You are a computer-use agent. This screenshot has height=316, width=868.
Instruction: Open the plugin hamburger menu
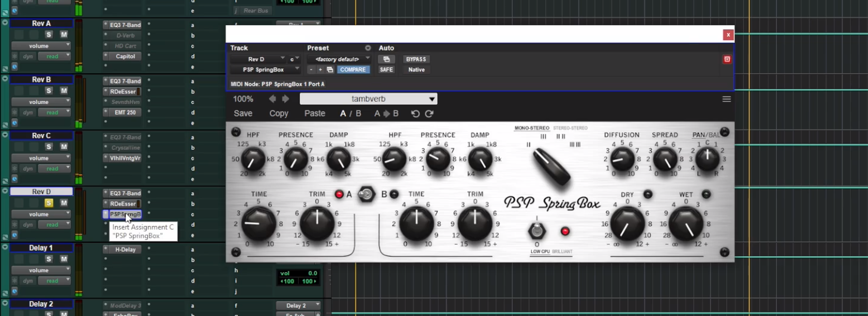pyautogui.click(x=726, y=99)
